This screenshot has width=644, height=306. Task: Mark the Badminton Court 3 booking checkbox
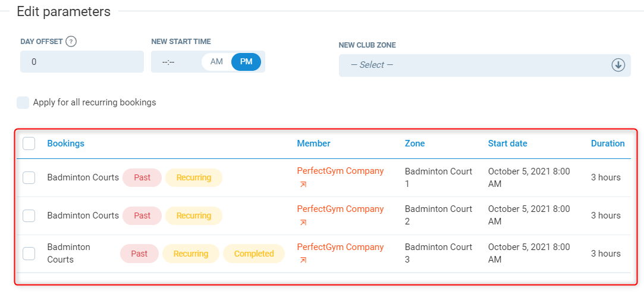pos(29,254)
